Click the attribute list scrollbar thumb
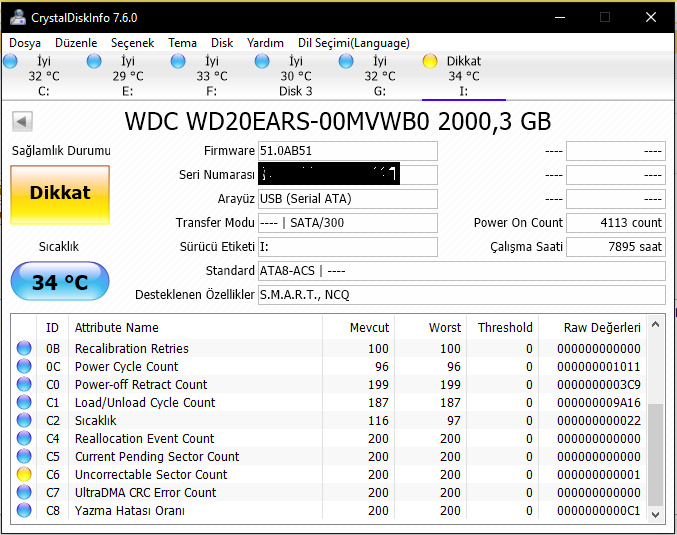The image size is (677, 535). [655, 454]
